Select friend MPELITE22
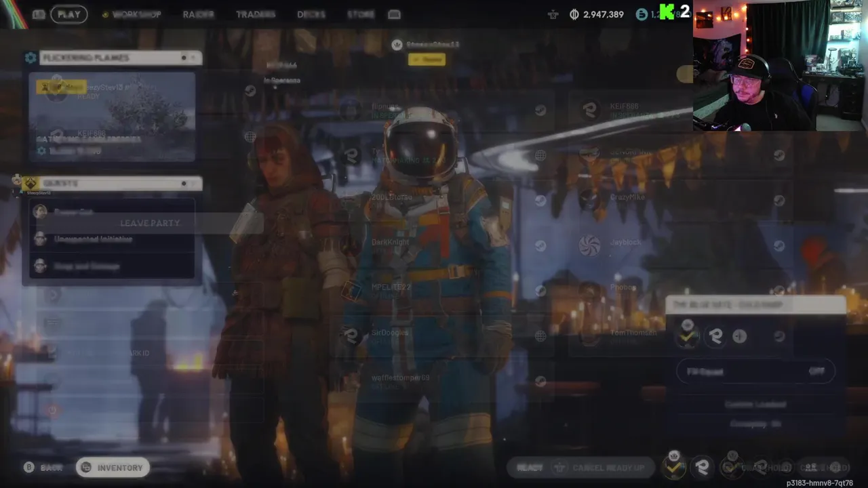 coord(443,291)
